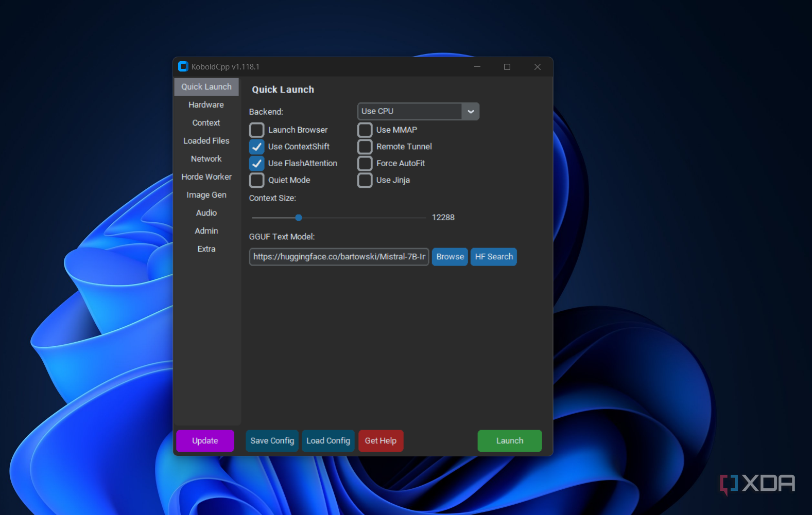Close the KoboldCpp window
812x515 pixels.
coord(538,67)
